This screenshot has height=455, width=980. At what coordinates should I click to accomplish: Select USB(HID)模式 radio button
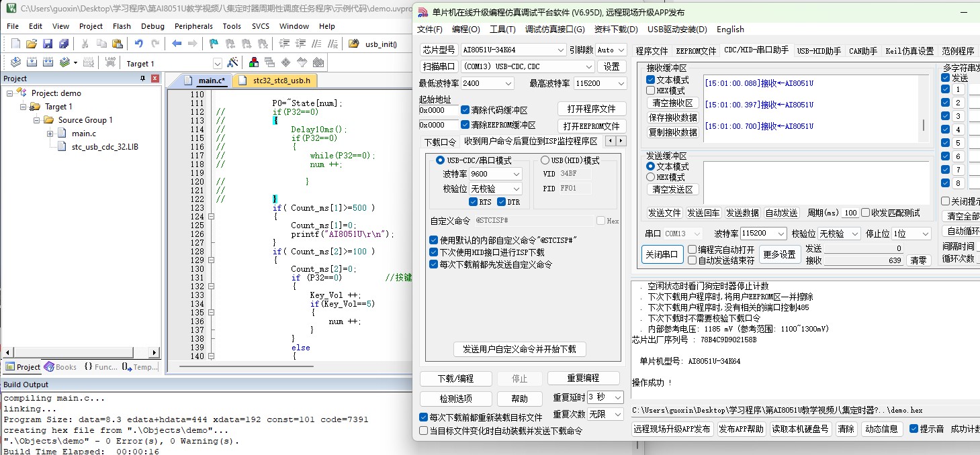coord(545,160)
